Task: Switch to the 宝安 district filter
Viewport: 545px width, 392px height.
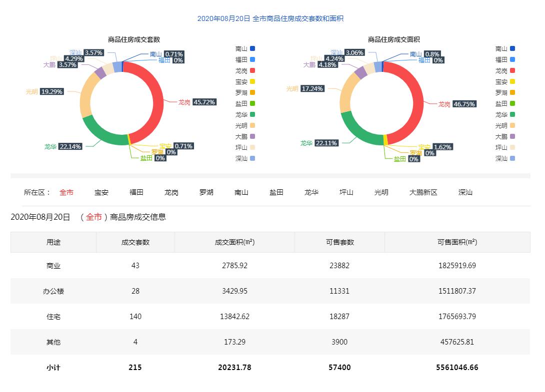Action: click(101, 192)
